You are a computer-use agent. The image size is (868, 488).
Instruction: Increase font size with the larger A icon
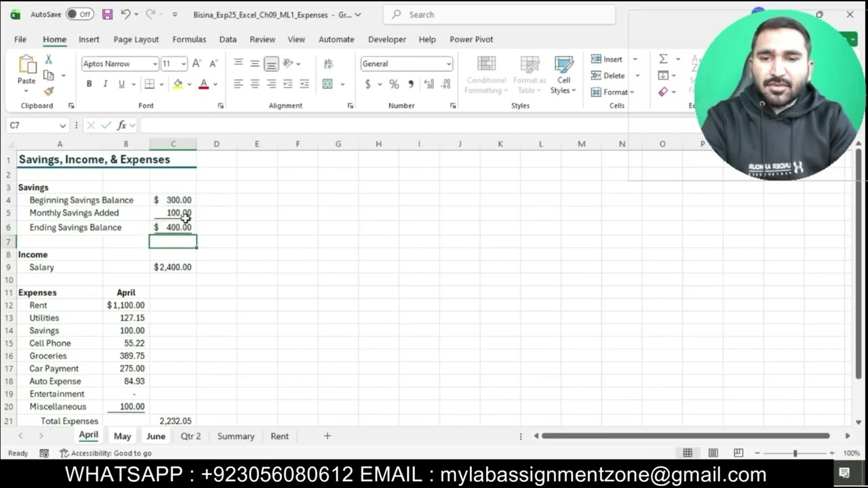196,64
